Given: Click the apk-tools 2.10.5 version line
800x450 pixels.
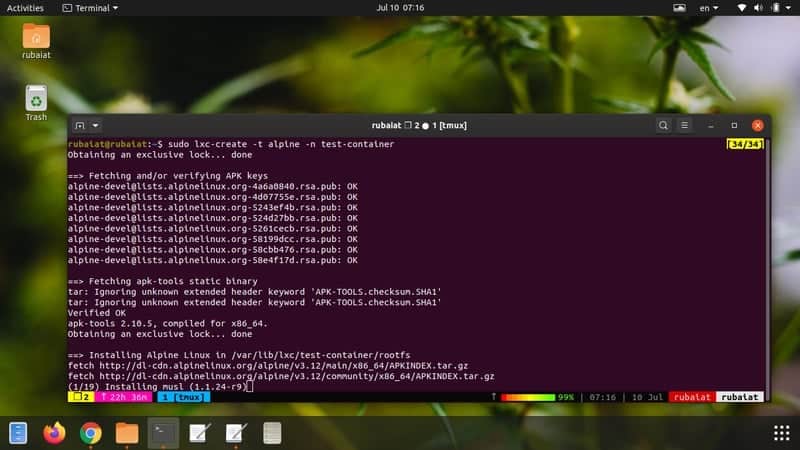Looking at the screenshot, I should point(168,323).
